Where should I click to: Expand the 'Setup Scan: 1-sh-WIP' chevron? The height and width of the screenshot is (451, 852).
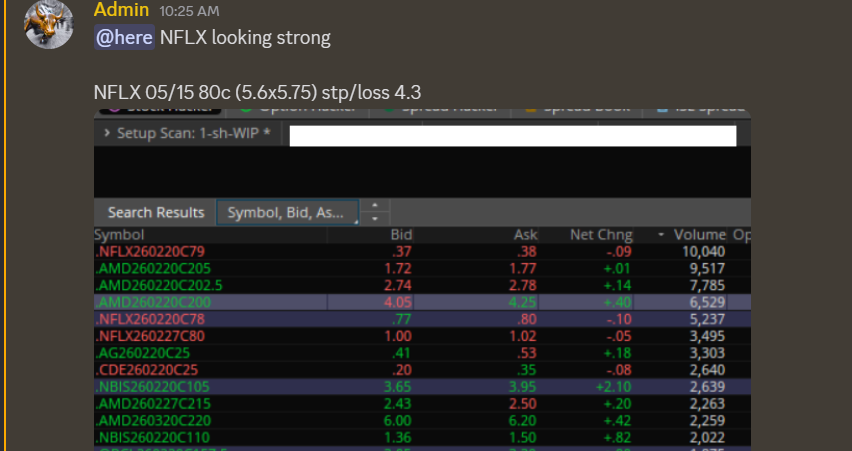click(x=106, y=133)
